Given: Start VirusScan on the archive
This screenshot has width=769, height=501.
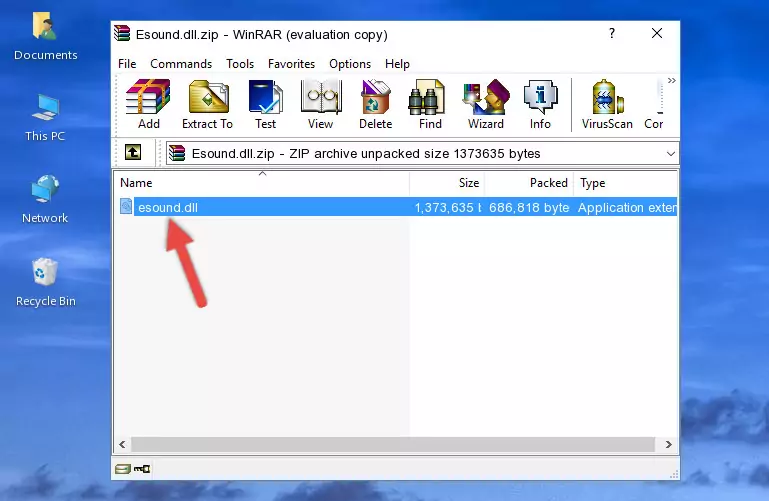Looking at the screenshot, I should tap(607, 104).
